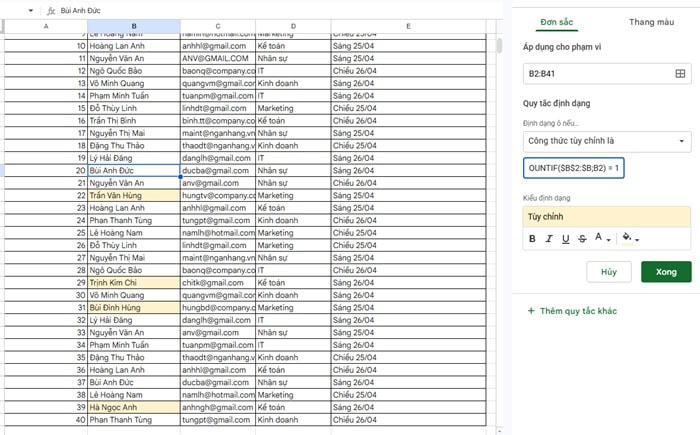Switch to the 'Thang màu' tab
Viewport: 700px width, 435px height.
(651, 21)
